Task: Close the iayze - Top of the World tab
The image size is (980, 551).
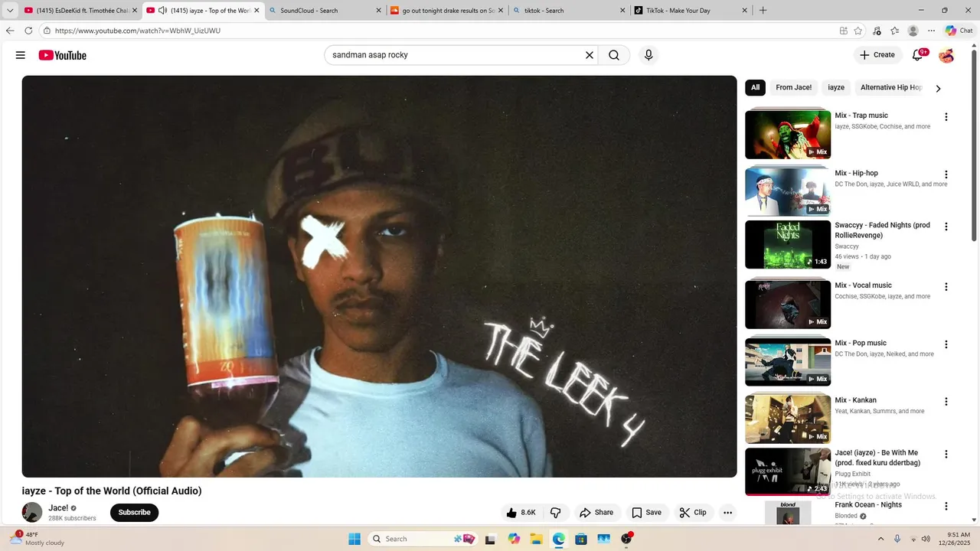Action: tap(256, 11)
